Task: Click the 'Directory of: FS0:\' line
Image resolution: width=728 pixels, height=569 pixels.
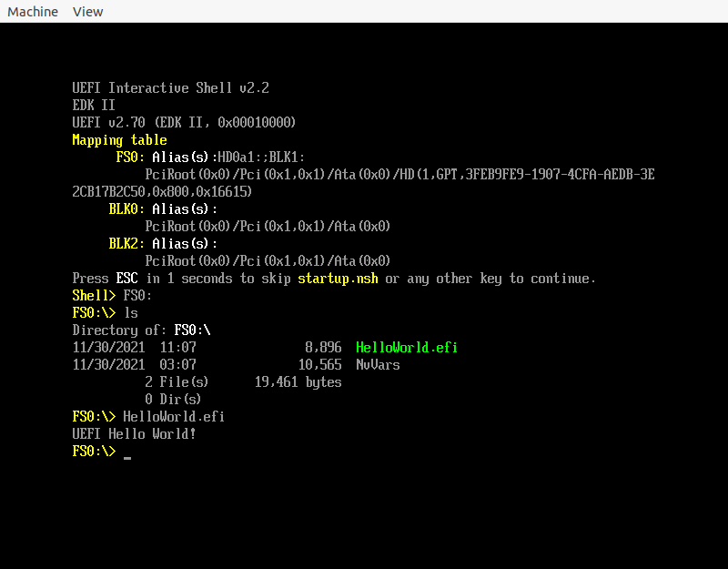Action: pos(141,330)
